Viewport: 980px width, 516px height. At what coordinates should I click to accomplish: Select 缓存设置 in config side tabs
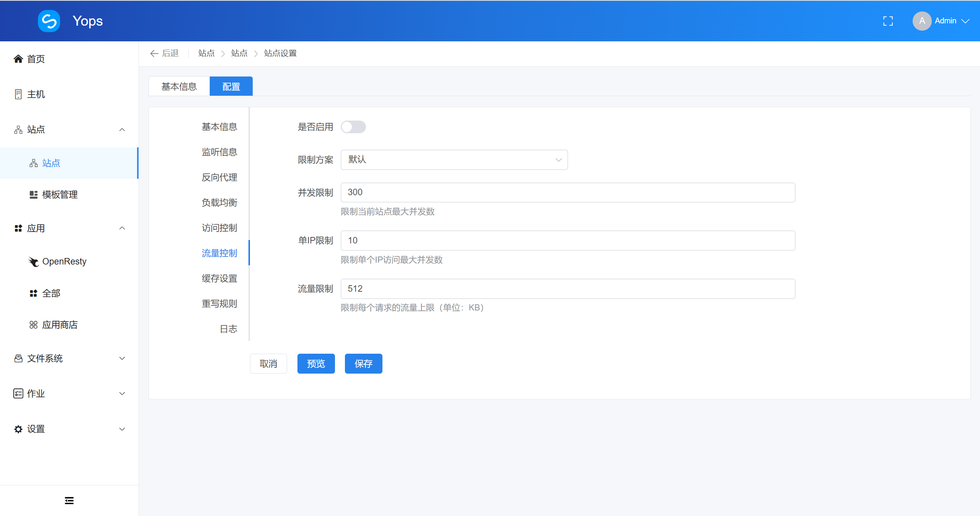219,278
